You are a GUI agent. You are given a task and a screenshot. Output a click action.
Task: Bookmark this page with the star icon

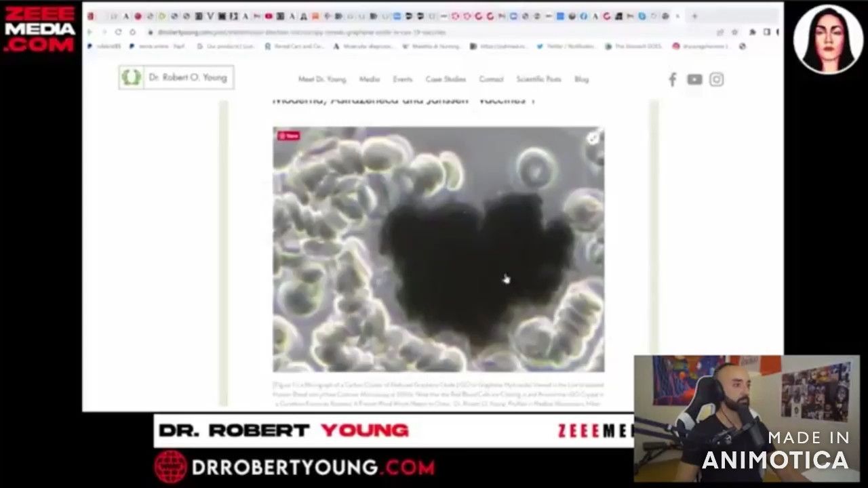(734, 32)
